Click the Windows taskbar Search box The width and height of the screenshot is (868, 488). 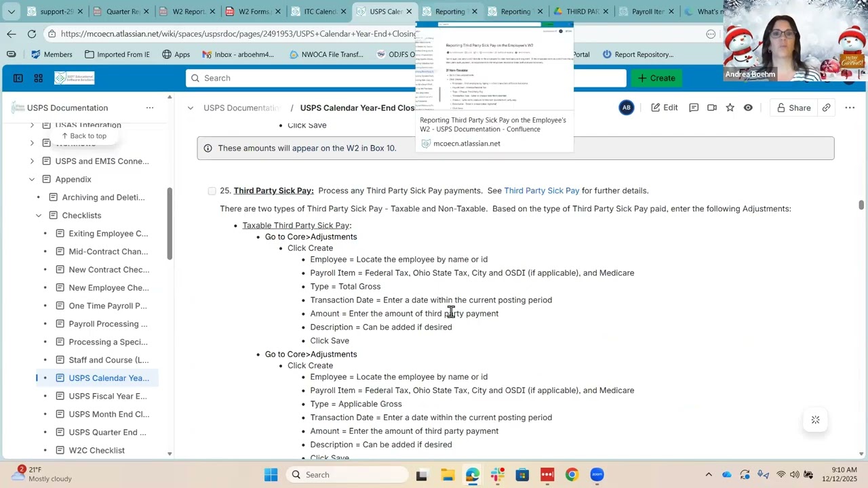tap(347, 474)
